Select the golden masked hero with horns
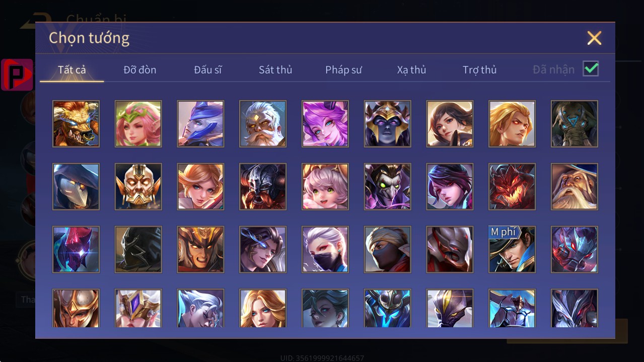644x362 pixels. [138, 187]
